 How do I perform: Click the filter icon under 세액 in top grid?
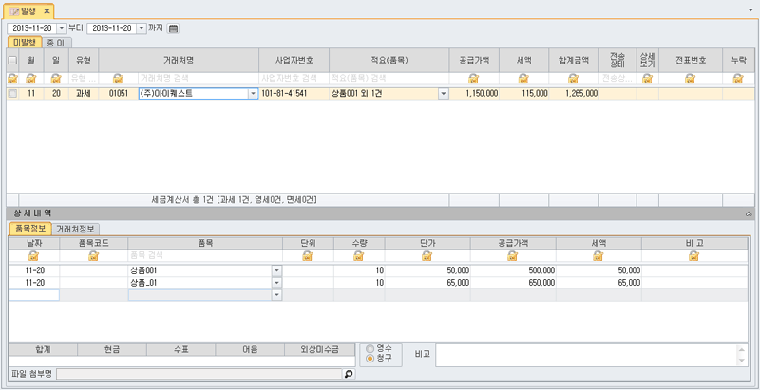523,78
